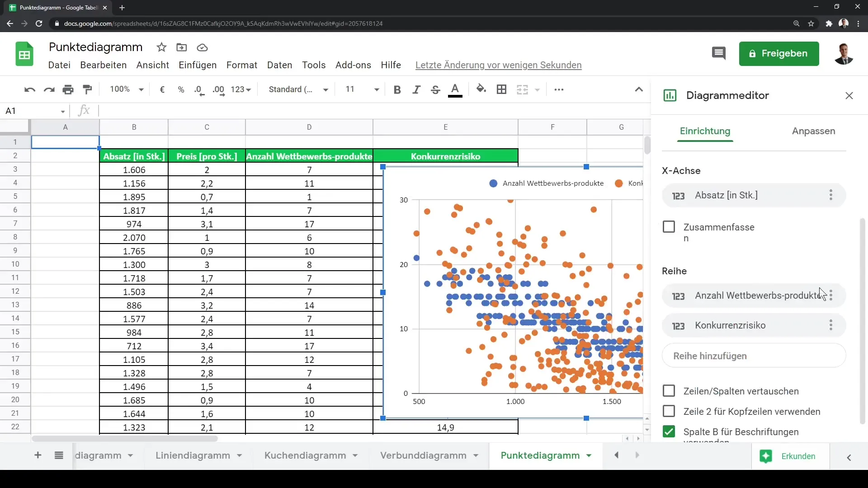
Task: Open the zoom 100% dropdown
Action: pyautogui.click(x=127, y=89)
